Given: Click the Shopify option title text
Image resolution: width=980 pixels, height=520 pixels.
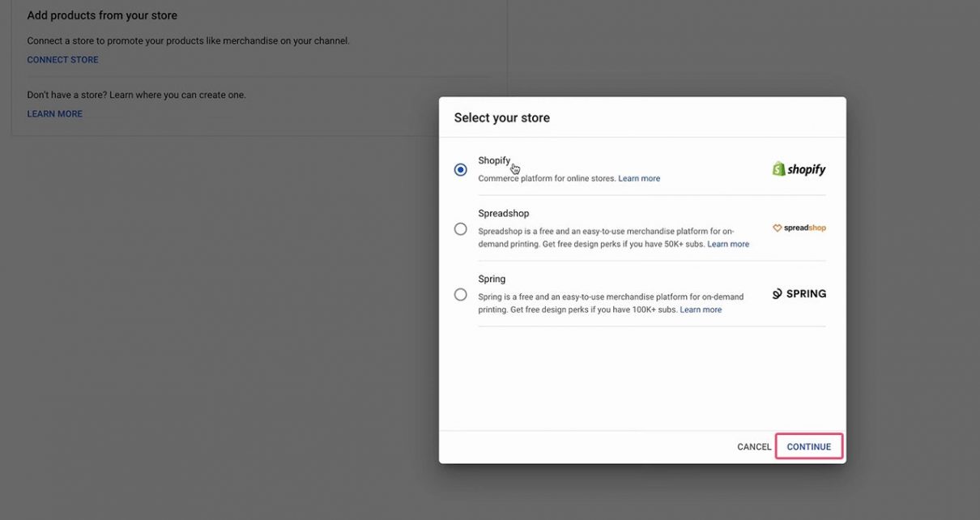Looking at the screenshot, I should pos(494,160).
